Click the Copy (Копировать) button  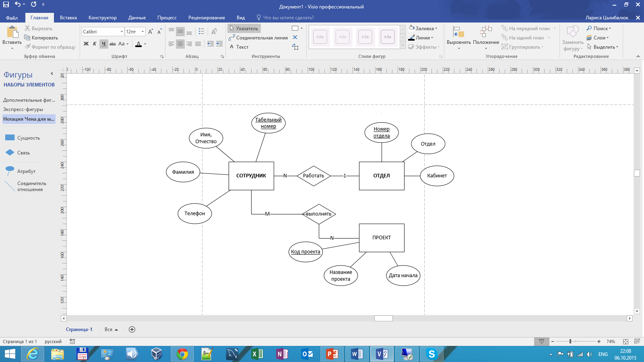click(41, 38)
